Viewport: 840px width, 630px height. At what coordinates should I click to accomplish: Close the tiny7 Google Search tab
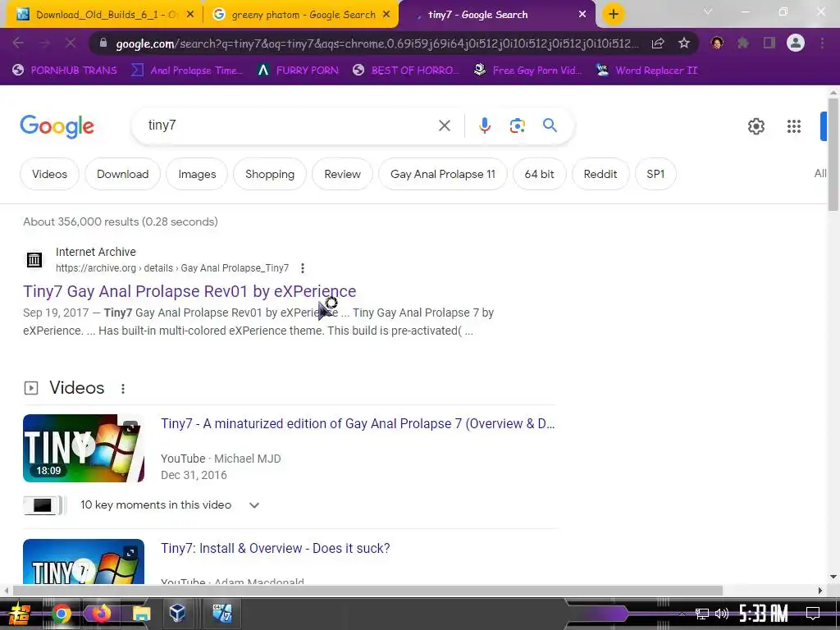coord(582,15)
